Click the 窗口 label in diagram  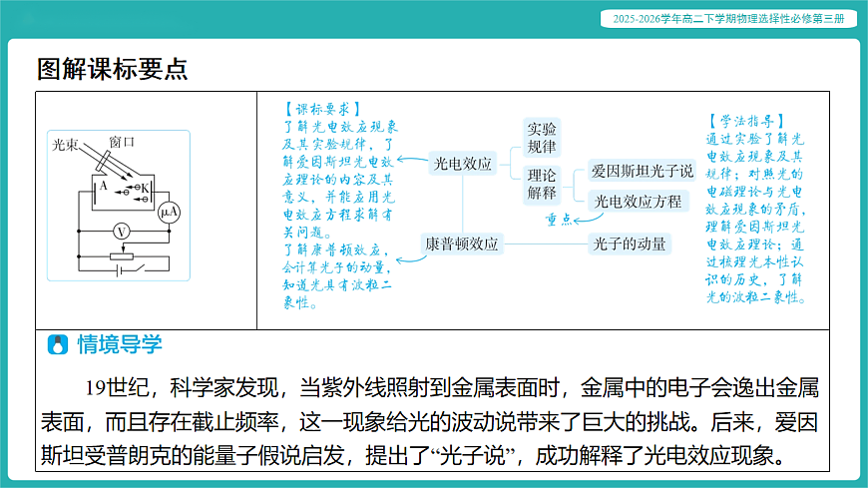tap(122, 143)
